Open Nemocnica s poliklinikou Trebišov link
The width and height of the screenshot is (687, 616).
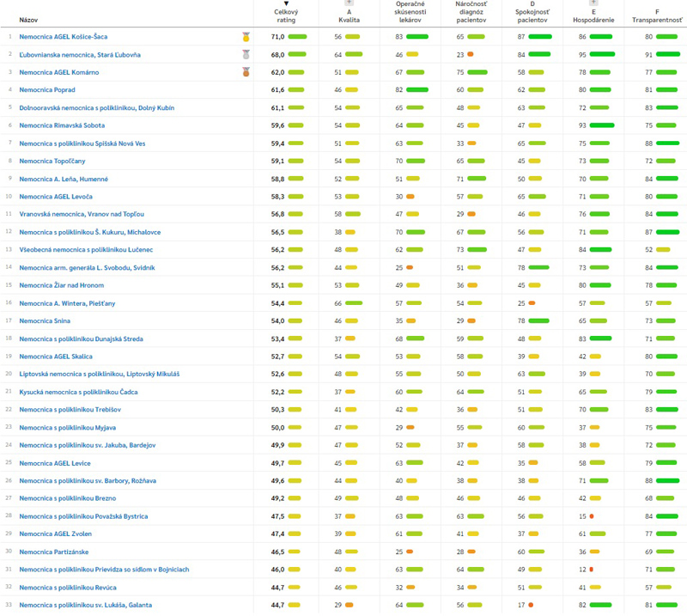tap(70, 410)
